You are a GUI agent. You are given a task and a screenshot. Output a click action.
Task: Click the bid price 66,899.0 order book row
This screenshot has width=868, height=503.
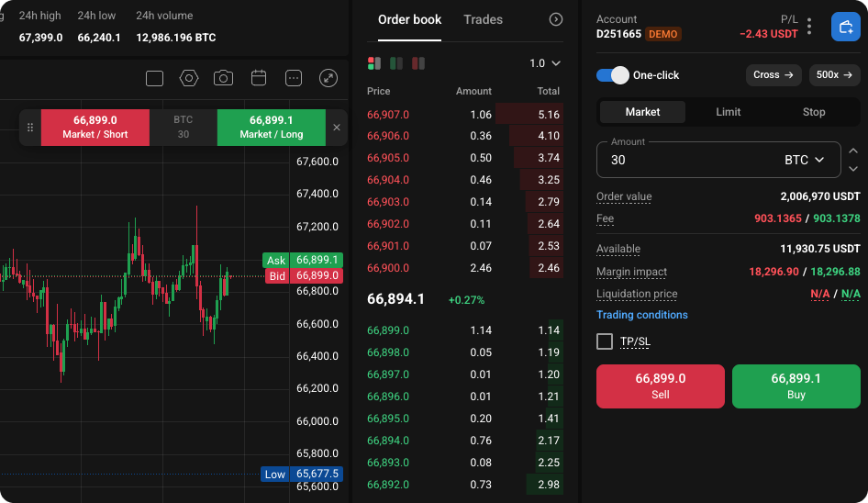(465, 330)
